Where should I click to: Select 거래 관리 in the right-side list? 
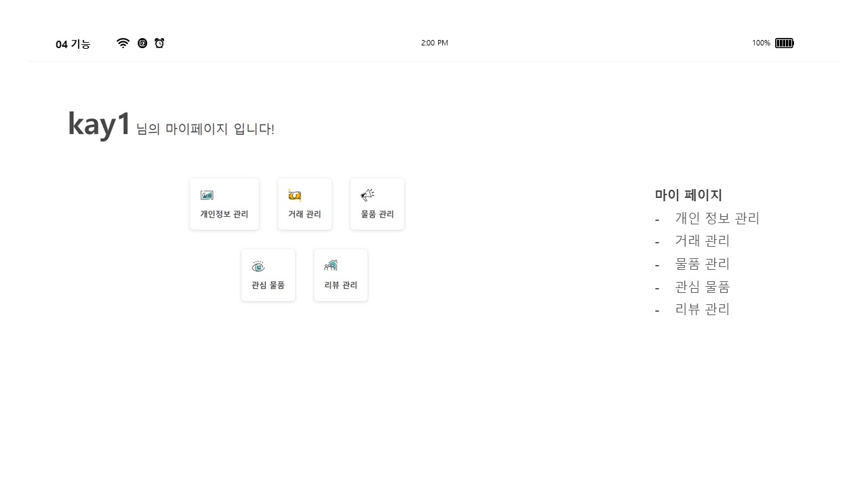(702, 241)
